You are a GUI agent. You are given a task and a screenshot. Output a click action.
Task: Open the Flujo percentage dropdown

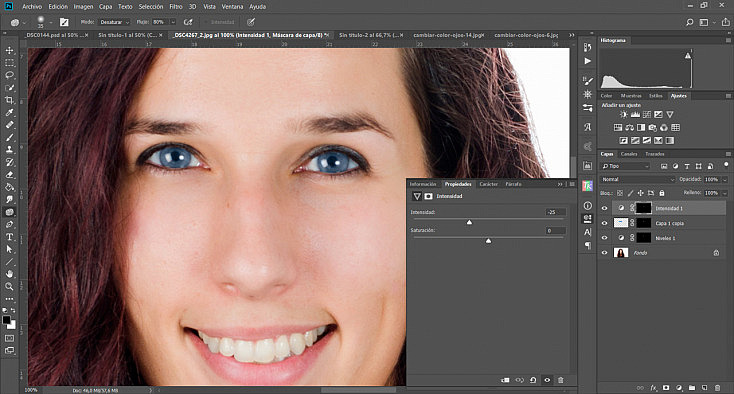coord(173,22)
